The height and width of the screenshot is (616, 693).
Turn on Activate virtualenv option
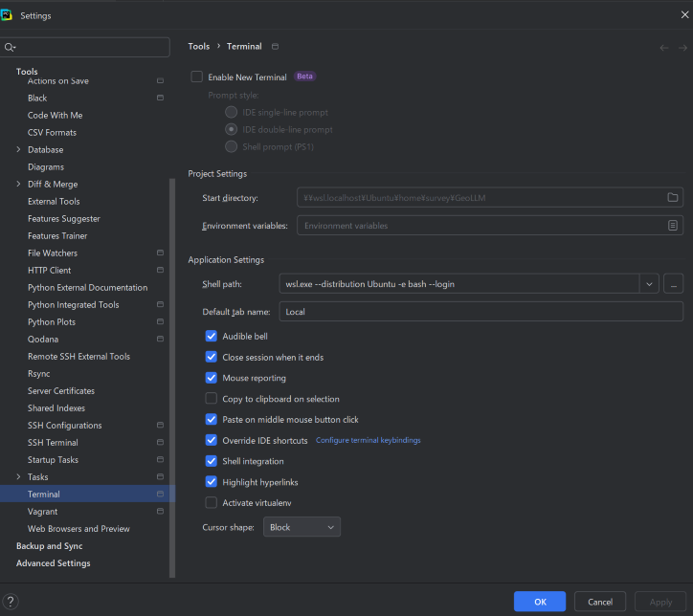[212, 502]
